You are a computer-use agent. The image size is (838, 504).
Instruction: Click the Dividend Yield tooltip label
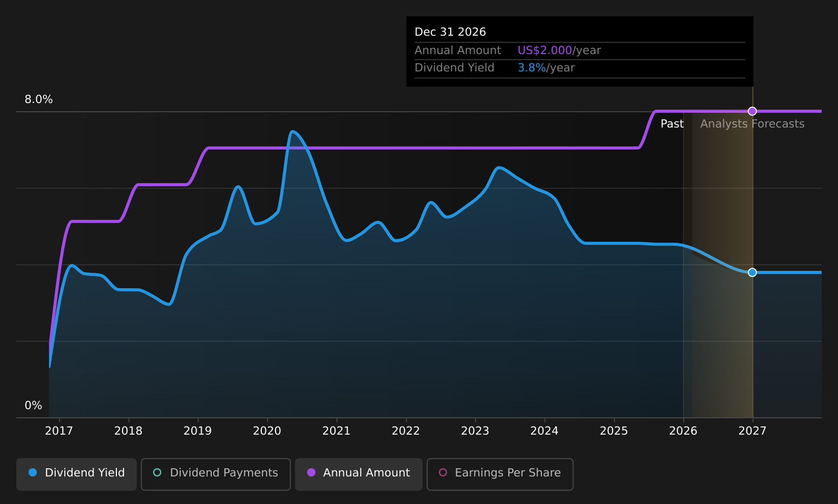(x=454, y=68)
